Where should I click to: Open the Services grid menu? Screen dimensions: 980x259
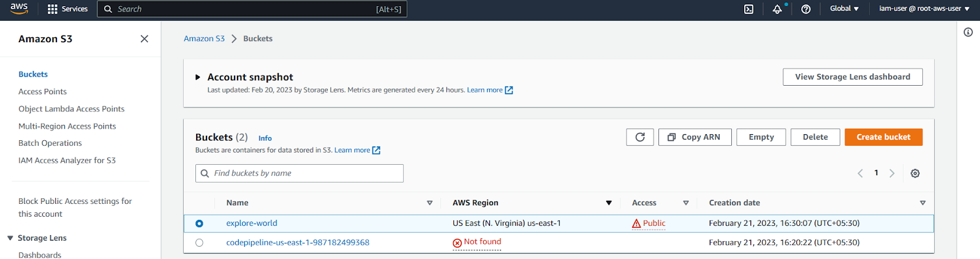pos(67,9)
